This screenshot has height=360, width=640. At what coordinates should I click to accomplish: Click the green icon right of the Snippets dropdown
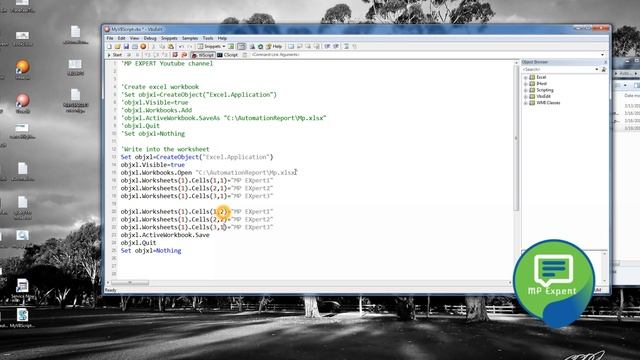click(231, 47)
